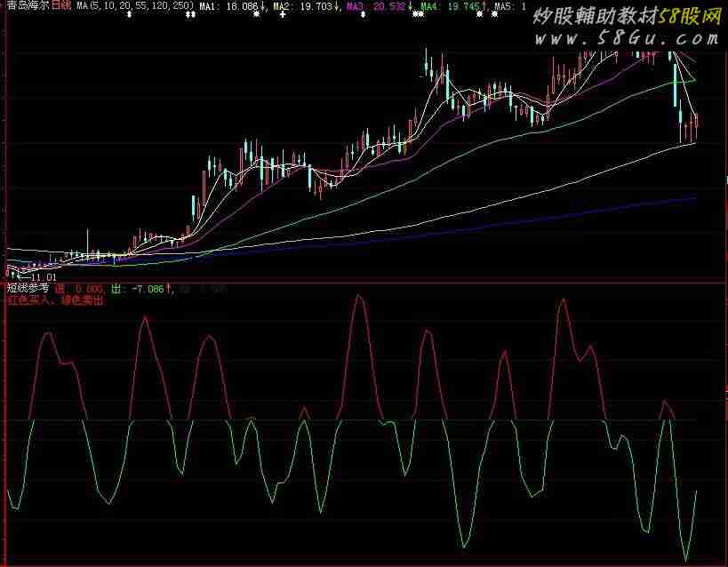Click the 炒股辅助教材58股网 watermark title

[626, 15]
